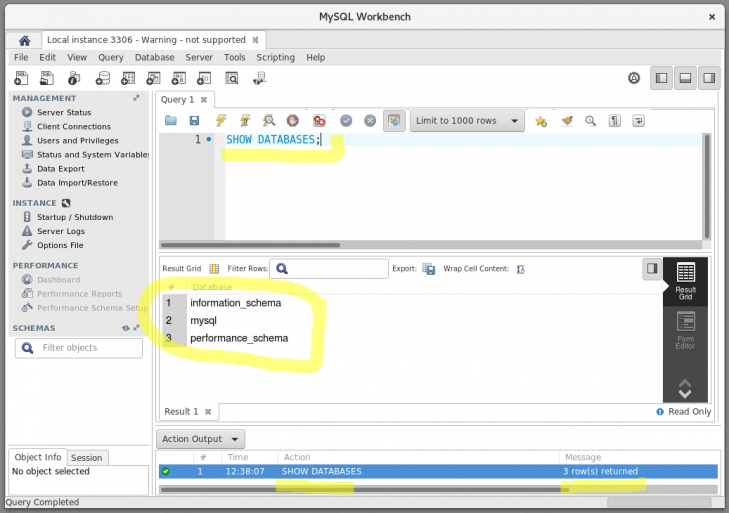Open the Workbench preferences gear icon

point(634,78)
